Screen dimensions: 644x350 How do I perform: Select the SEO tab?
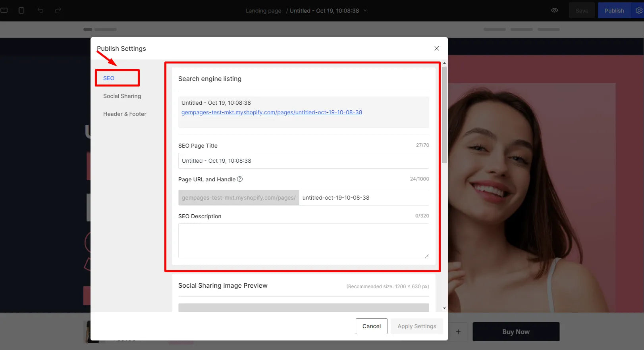109,78
